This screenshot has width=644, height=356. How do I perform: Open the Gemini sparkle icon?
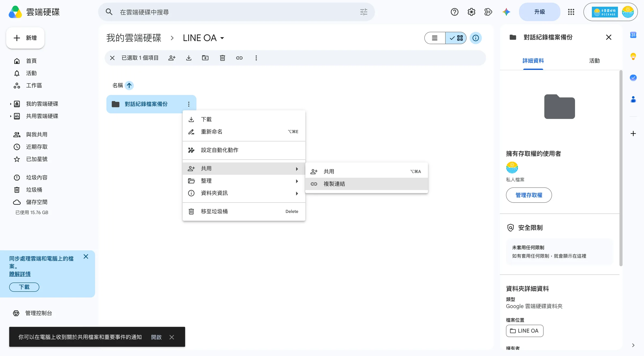coord(506,12)
